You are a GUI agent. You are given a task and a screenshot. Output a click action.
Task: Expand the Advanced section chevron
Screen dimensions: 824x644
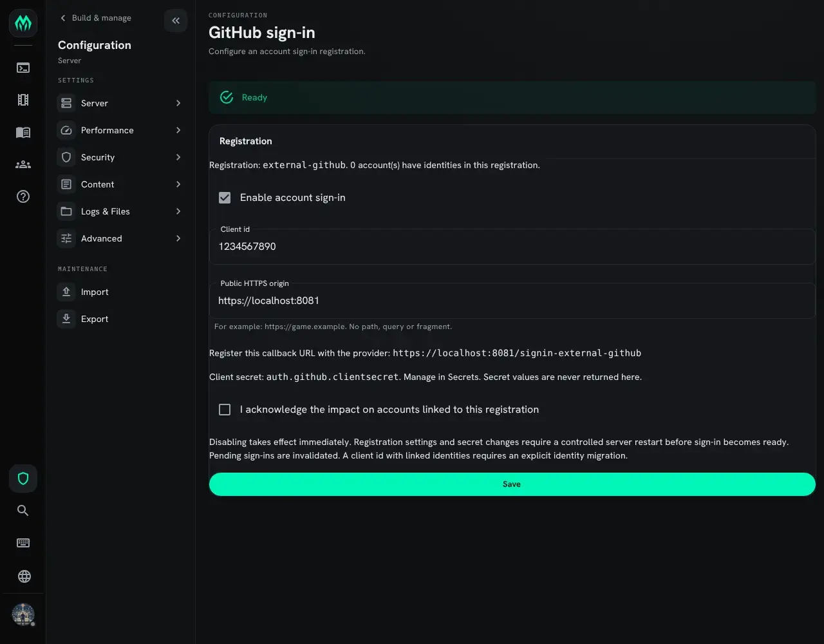(178, 238)
